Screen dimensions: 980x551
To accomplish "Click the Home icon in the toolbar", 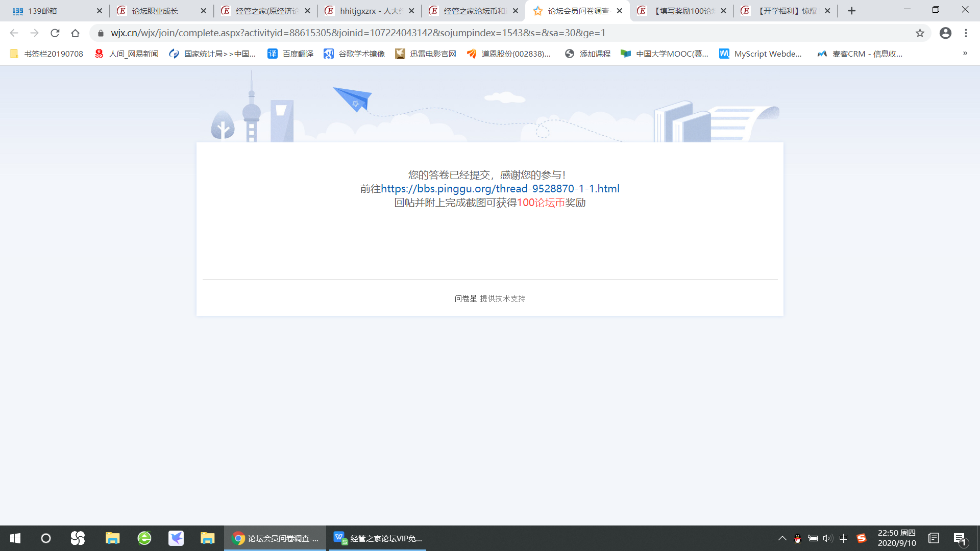I will tap(76, 33).
